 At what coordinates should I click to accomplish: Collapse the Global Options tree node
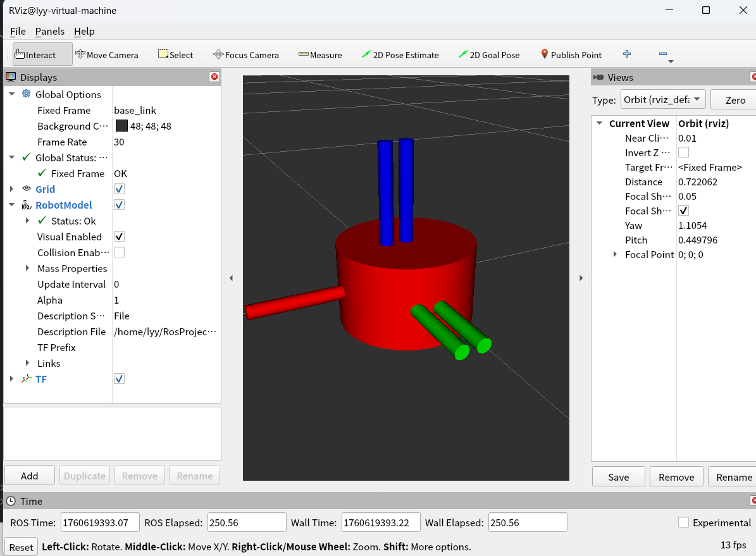[x=11, y=94]
